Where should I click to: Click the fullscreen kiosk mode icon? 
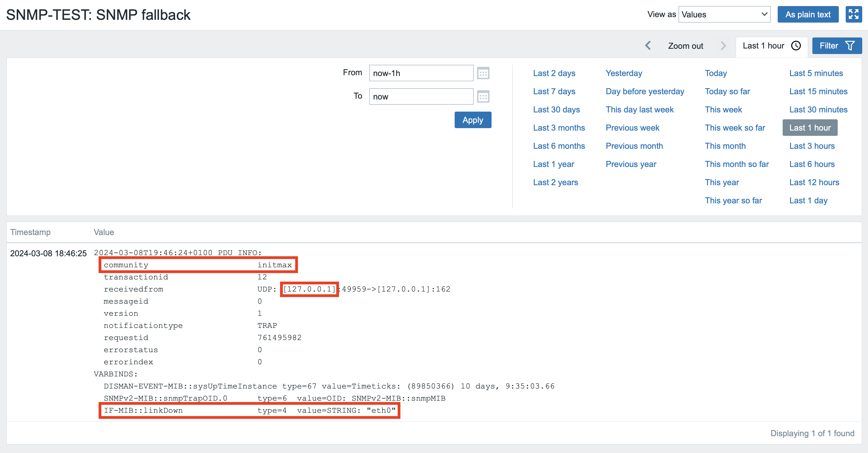point(853,15)
